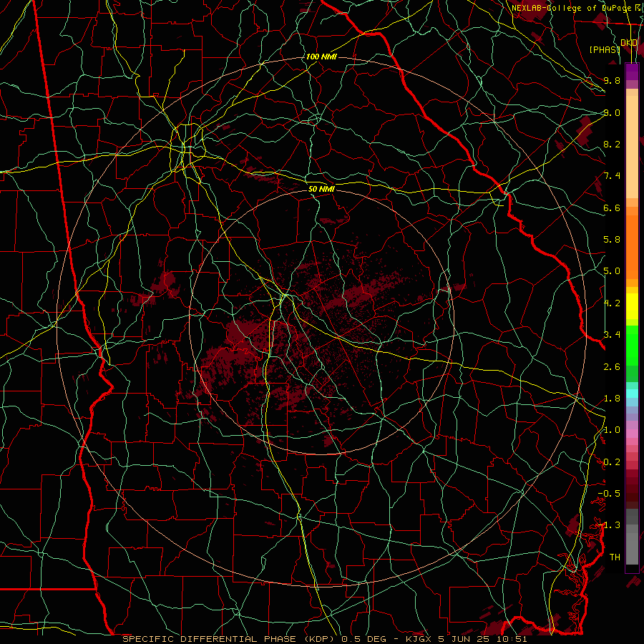Click the 5.8 scale value
The image size is (644, 644).
612,240
